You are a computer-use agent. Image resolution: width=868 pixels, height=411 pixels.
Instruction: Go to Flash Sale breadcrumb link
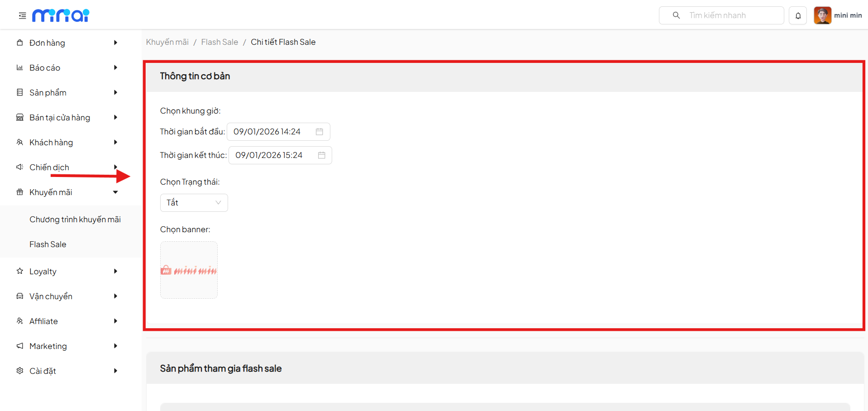click(219, 42)
